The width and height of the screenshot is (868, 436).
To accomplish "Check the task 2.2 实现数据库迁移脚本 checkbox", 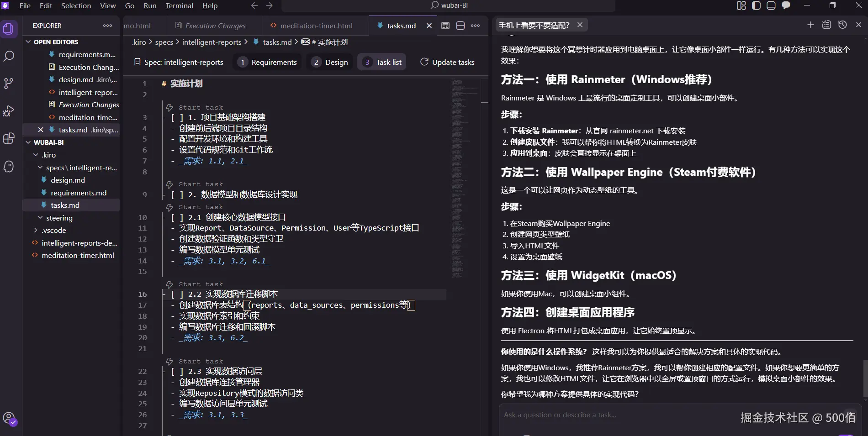I will coord(177,294).
